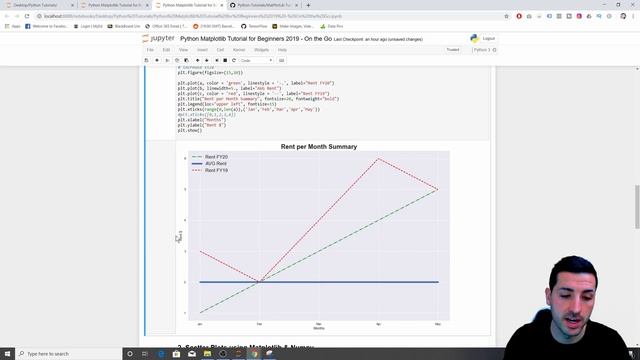Viewport: 640px width, 360px height.
Task: Open the Facebook bookmark
Action: pos(47,26)
